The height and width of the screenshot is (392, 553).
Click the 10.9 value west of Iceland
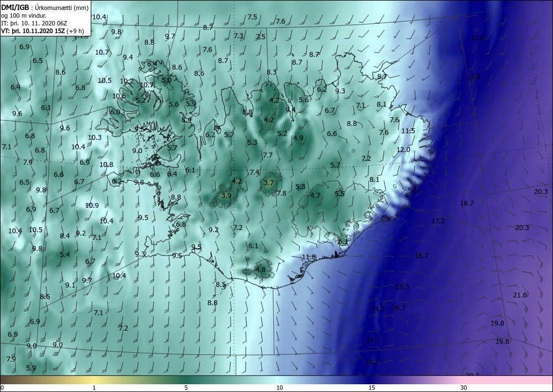tap(92, 205)
